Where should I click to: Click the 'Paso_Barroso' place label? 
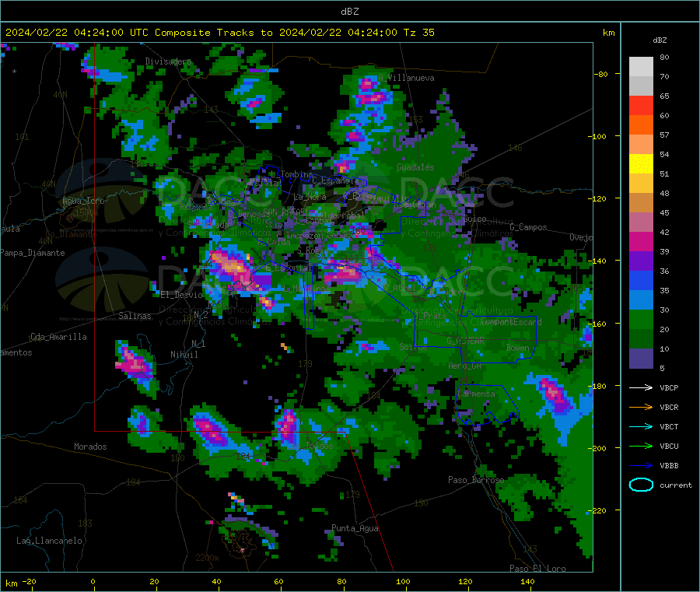[x=476, y=480]
